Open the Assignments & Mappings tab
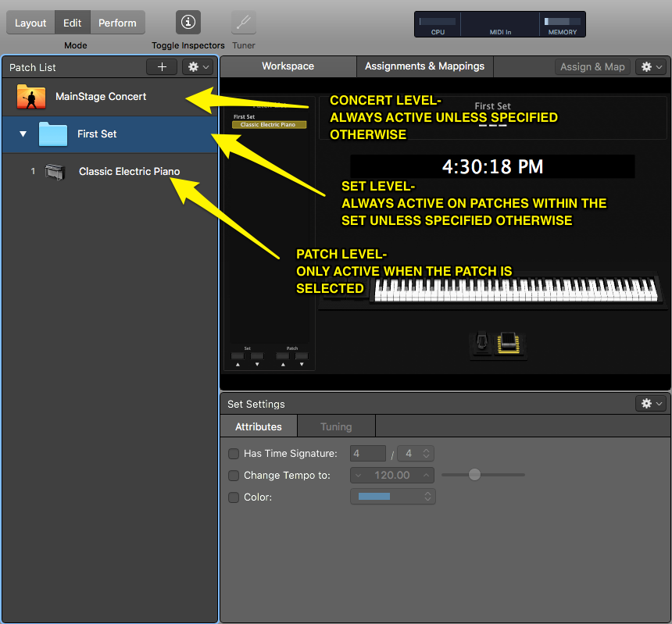 pos(425,66)
